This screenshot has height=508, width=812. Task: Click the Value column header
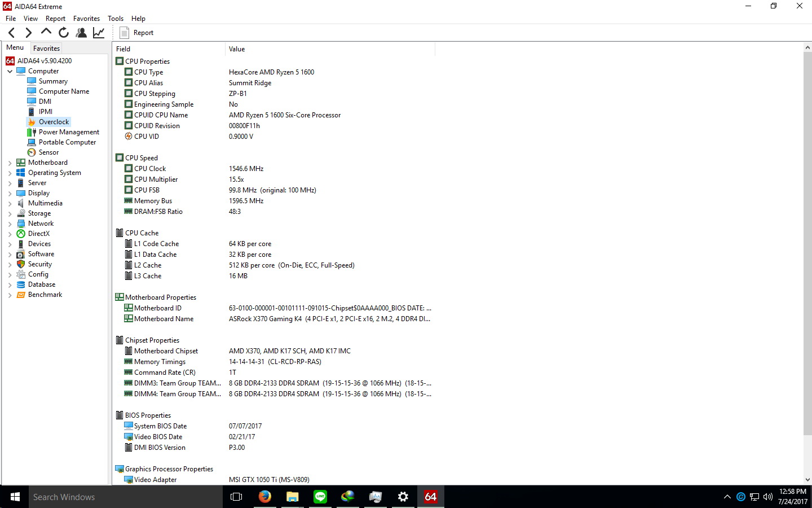pos(330,49)
